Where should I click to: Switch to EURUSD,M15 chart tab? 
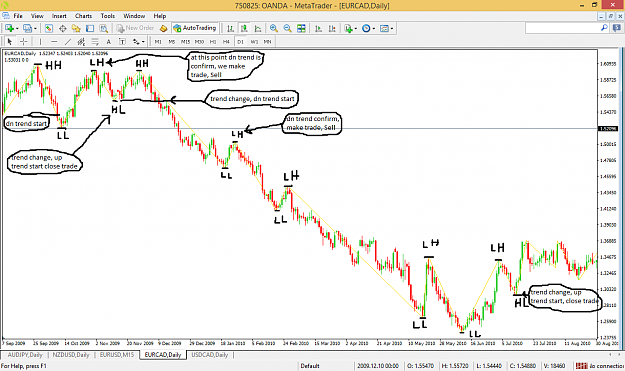pyautogui.click(x=117, y=355)
